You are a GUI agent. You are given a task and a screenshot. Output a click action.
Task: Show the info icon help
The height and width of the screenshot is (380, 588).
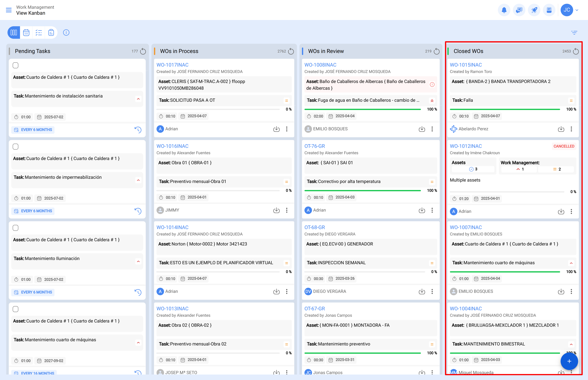pyautogui.click(x=66, y=32)
